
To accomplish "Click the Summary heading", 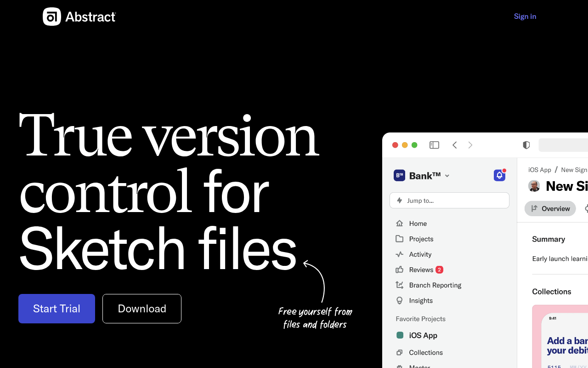I will 548,239.
